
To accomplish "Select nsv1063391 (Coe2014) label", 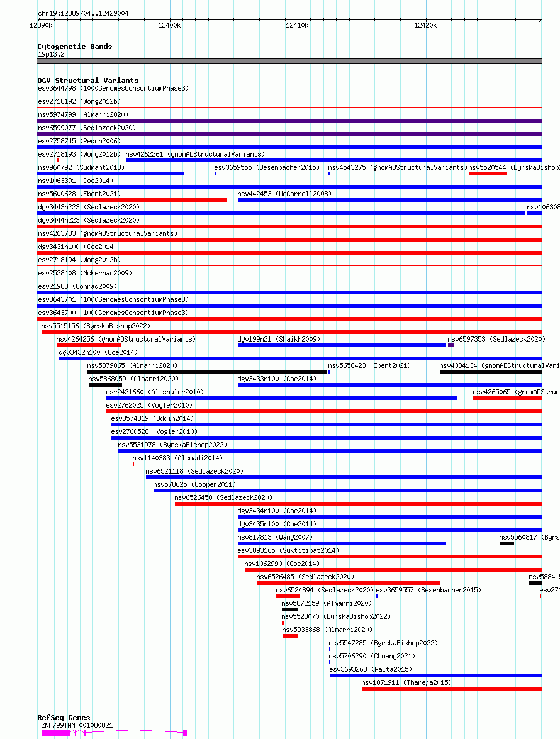I will click(76, 181).
